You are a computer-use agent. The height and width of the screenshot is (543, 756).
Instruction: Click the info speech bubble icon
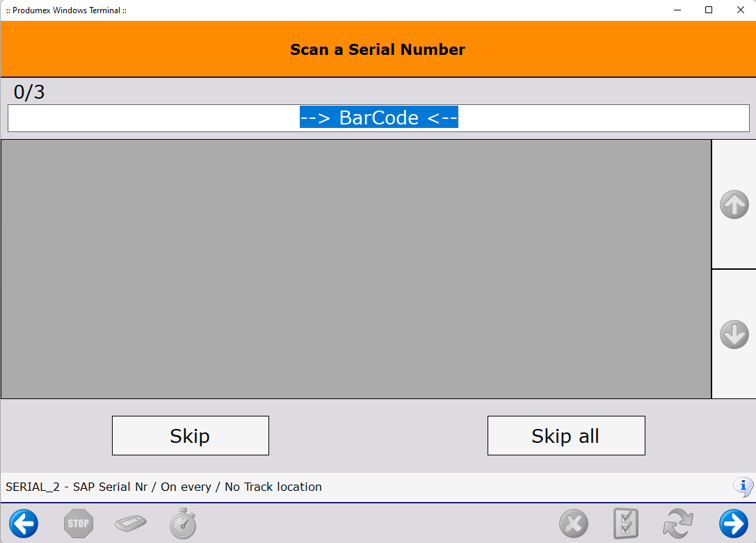pos(743,487)
